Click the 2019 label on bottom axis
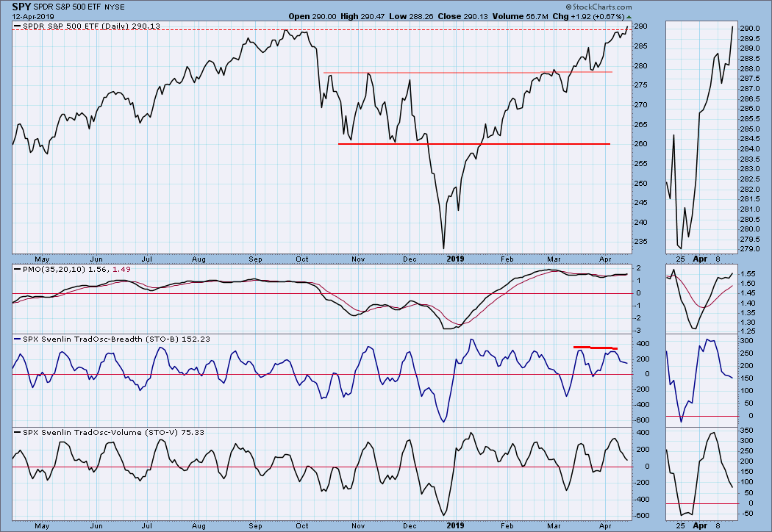 455,525
